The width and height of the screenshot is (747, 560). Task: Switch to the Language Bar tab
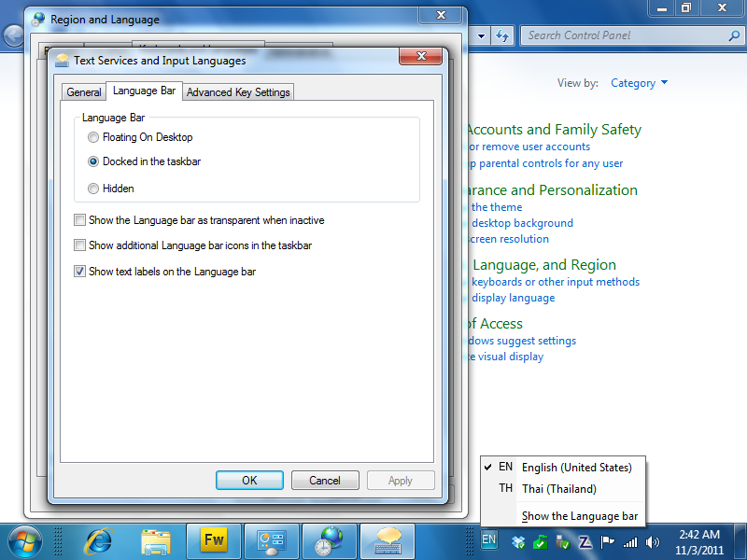point(144,91)
